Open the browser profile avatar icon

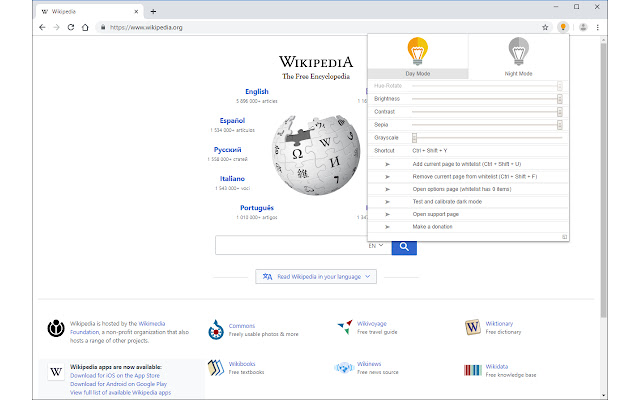pyautogui.click(x=583, y=27)
